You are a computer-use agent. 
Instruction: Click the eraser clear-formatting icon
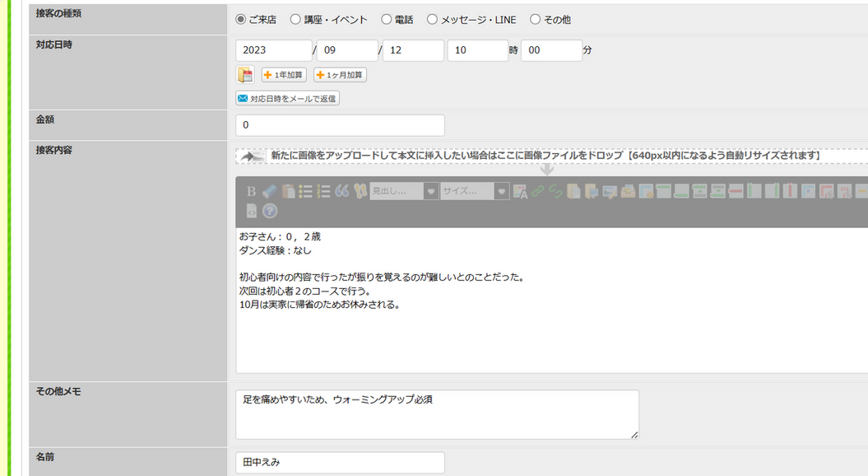click(x=270, y=191)
